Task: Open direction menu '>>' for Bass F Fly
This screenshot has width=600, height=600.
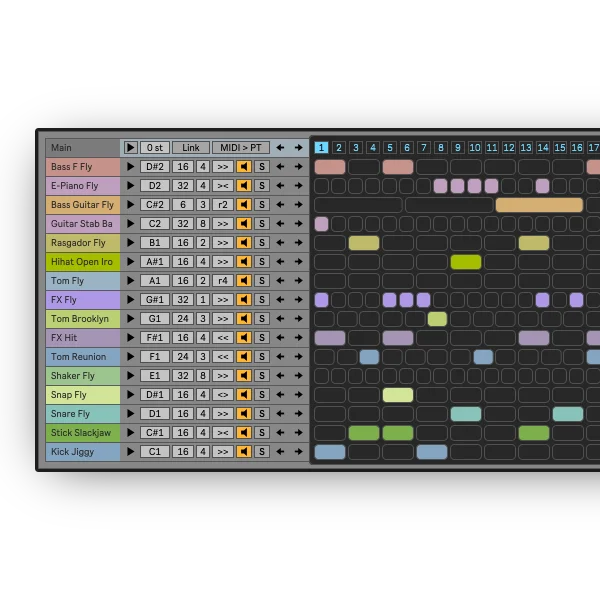Action: click(x=223, y=167)
